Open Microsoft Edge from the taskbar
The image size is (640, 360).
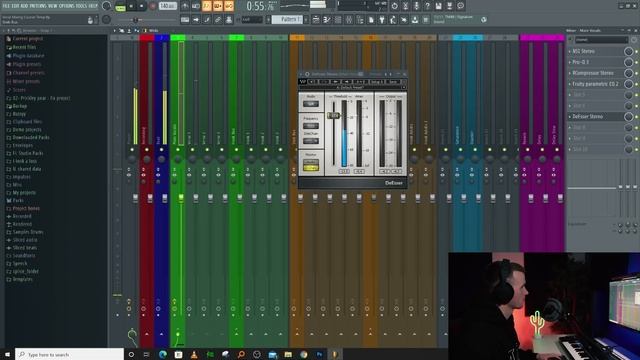pos(163,354)
